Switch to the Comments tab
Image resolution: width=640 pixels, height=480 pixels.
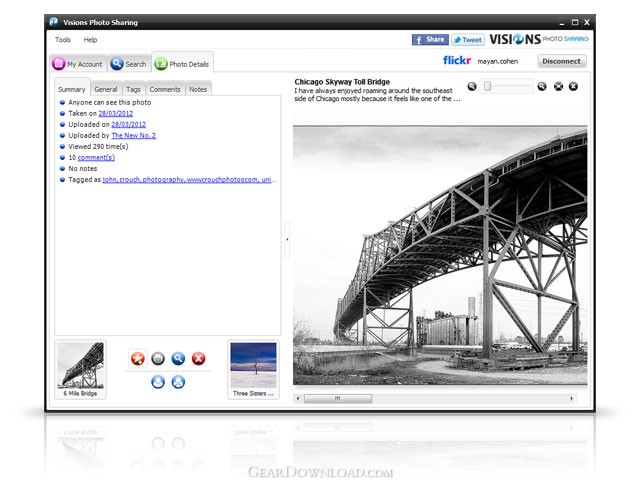[165, 90]
